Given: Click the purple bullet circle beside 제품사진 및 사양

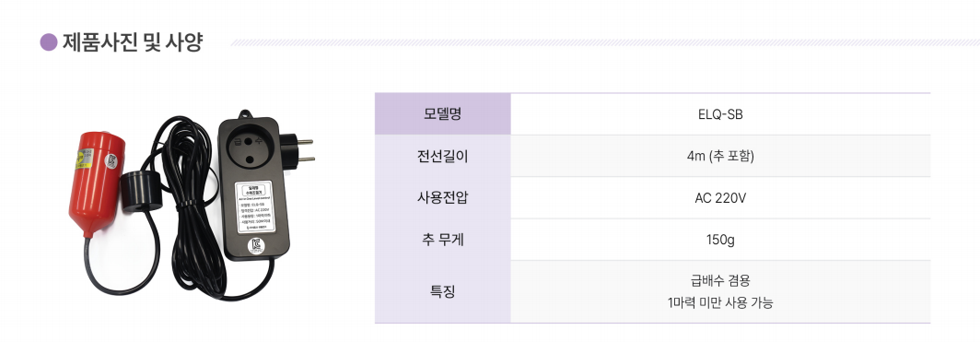Looking at the screenshot, I should pyautogui.click(x=49, y=41).
